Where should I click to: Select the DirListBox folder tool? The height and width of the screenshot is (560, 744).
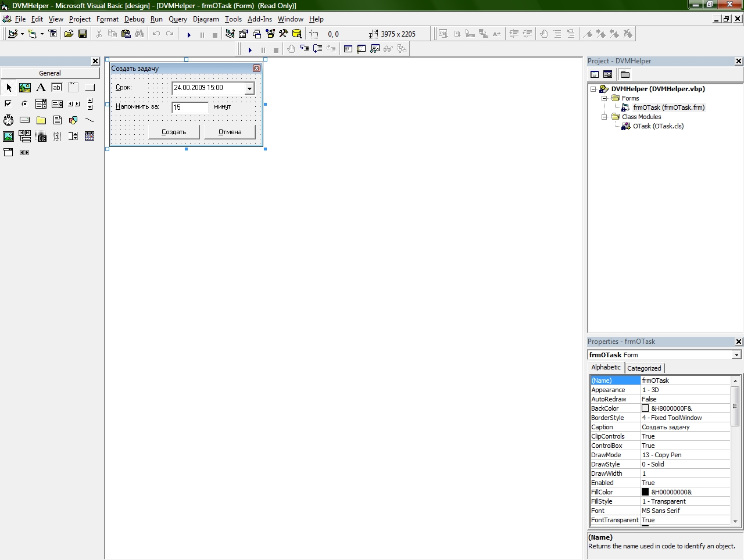click(41, 120)
